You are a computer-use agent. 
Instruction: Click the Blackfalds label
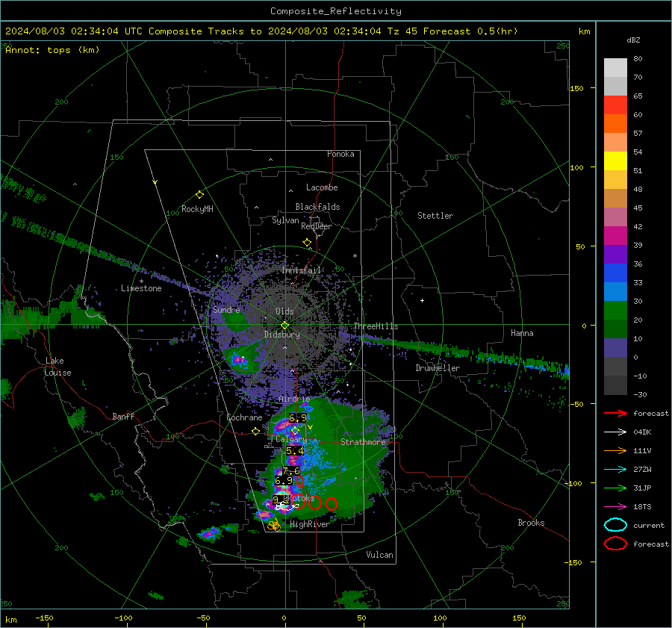[317, 207]
